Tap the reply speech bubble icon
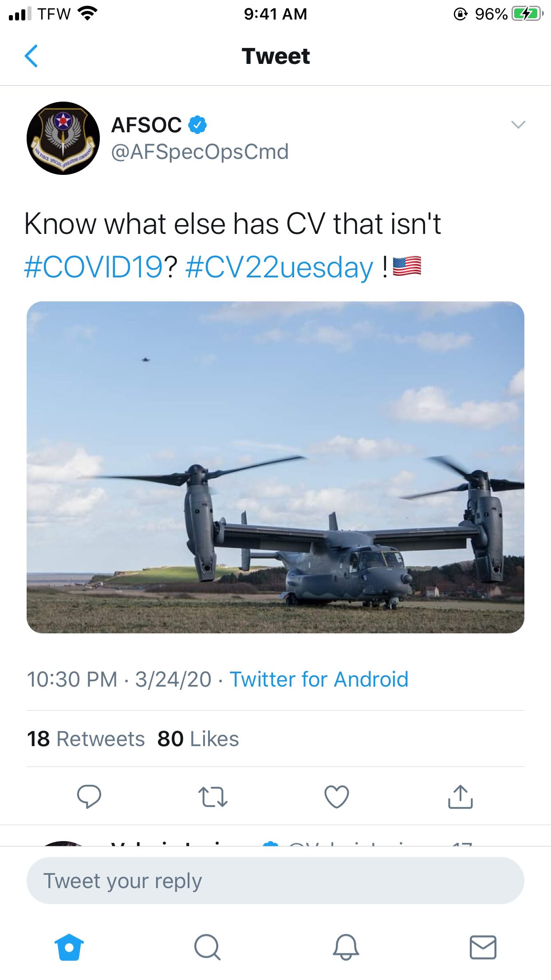 (x=89, y=796)
